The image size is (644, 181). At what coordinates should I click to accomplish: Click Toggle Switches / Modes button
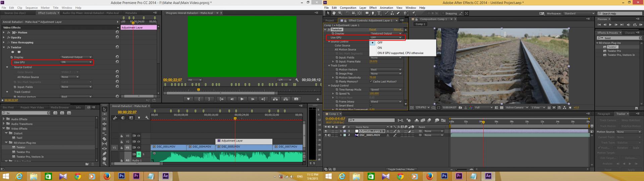point(401,169)
